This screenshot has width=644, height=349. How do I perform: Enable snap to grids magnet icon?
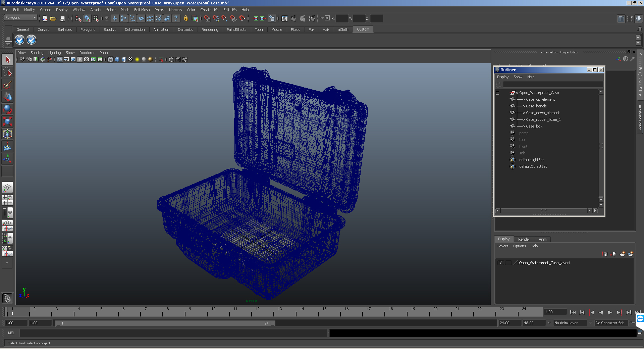[207, 18]
